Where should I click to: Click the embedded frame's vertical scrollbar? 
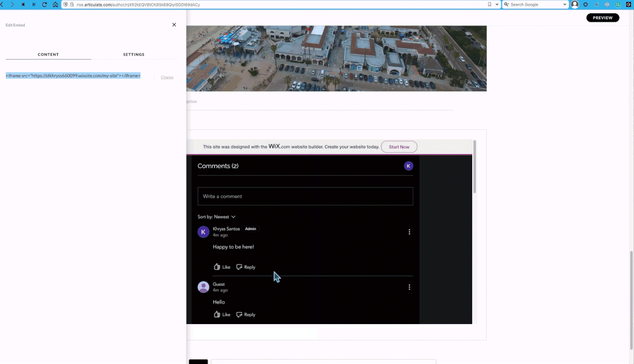[x=474, y=168]
